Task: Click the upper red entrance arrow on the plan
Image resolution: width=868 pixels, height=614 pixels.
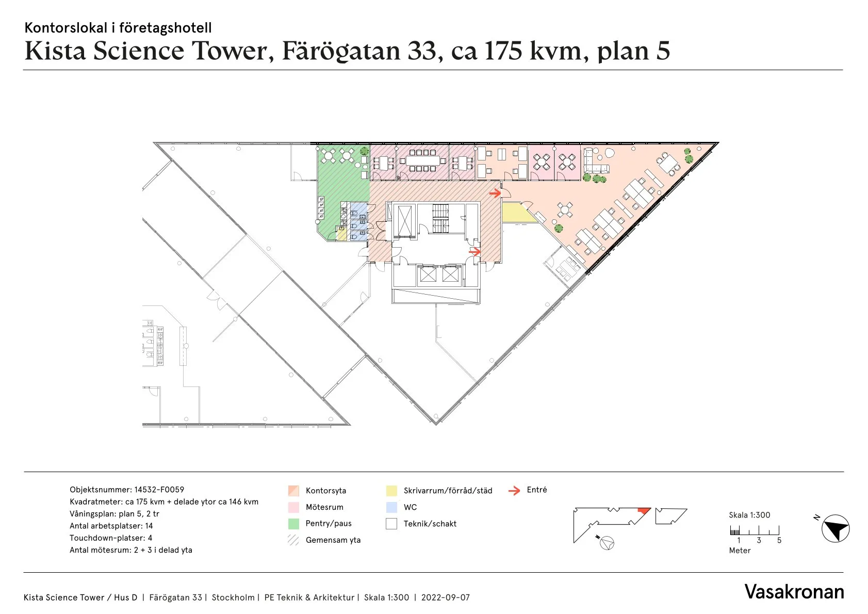Action: (495, 193)
